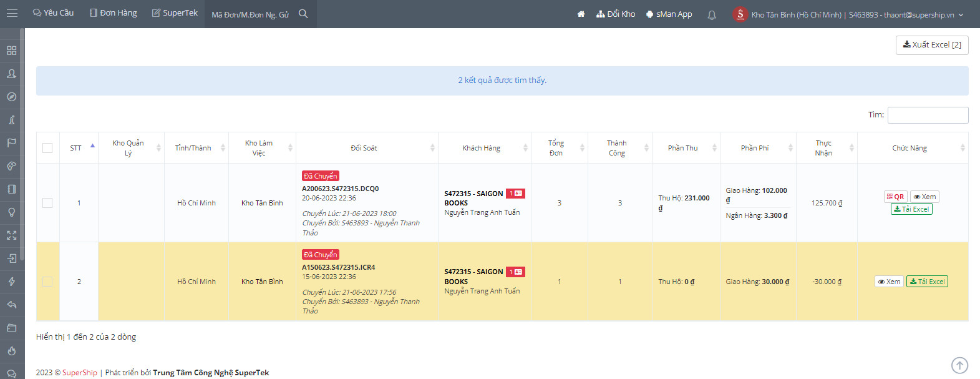Screen dimensions: 980x379
Task: Sort by the Đối Soát column
Action: coord(367,148)
